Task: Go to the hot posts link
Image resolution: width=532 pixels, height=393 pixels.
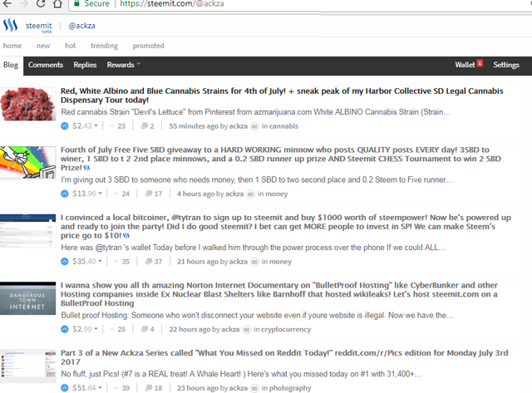Action: (x=70, y=46)
